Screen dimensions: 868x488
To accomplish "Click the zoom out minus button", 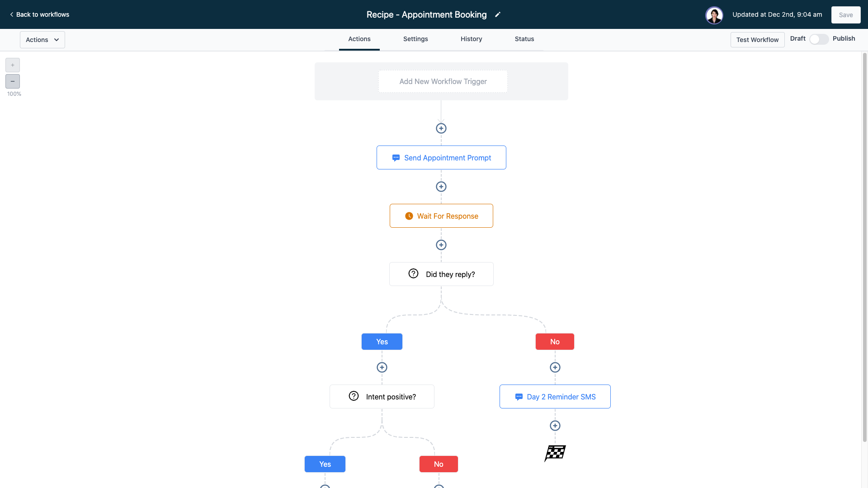I will click(13, 81).
